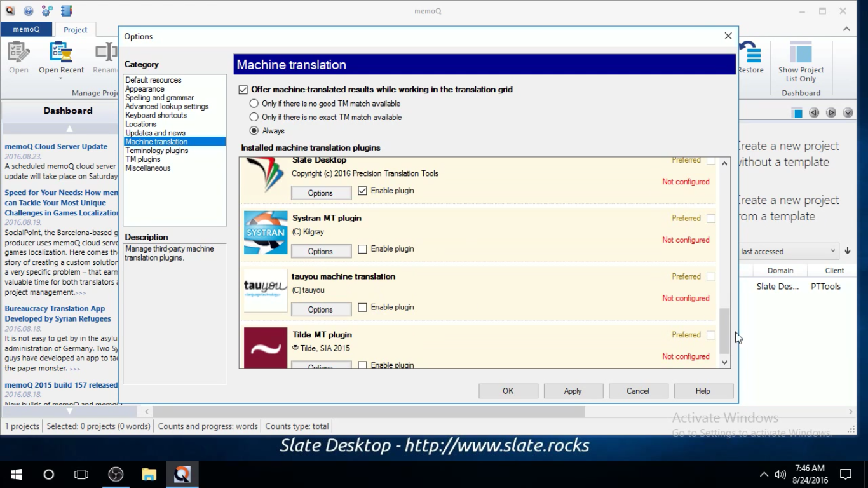The width and height of the screenshot is (868, 488).
Task: Switch to the memoQ ribbon tab
Action: pyautogui.click(x=26, y=29)
